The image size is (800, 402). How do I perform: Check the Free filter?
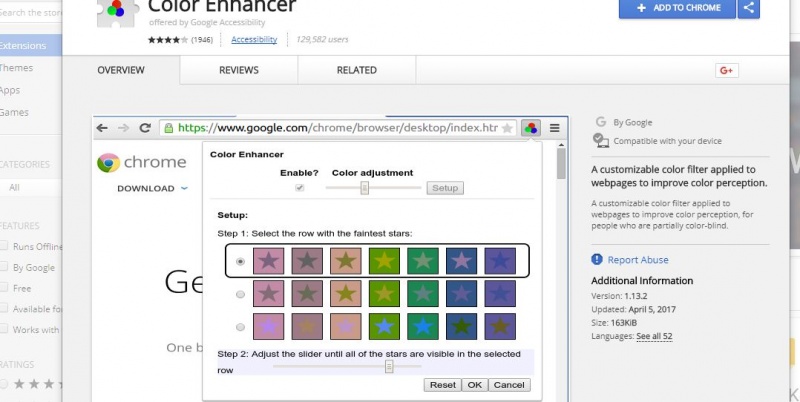pyautogui.click(x=4, y=288)
